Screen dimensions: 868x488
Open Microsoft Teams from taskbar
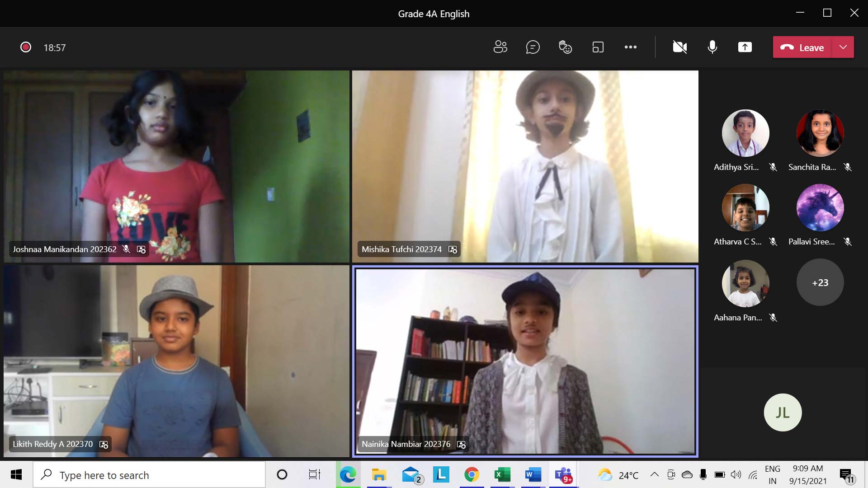click(x=563, y=475)
